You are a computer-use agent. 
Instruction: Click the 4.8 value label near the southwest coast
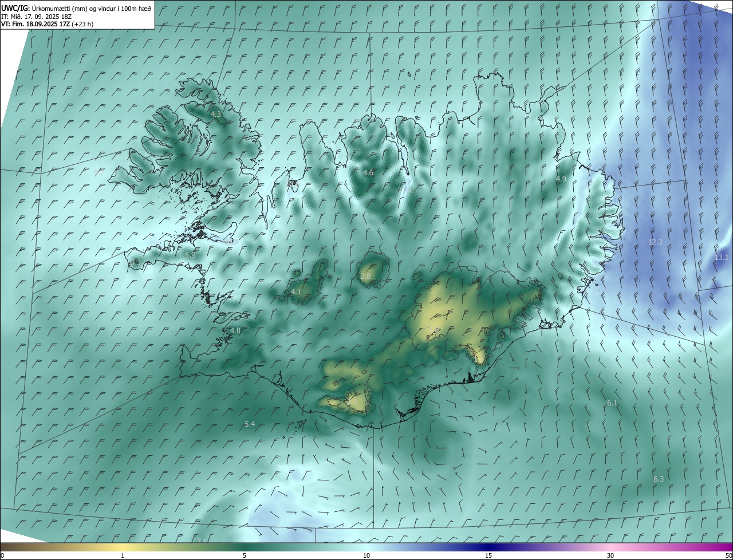(x=235, y=331)
